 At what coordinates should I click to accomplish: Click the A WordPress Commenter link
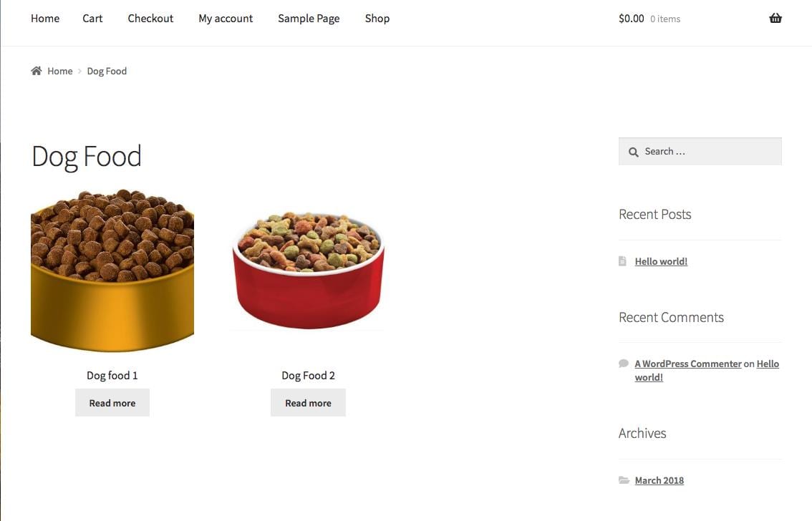coord(688,364)
